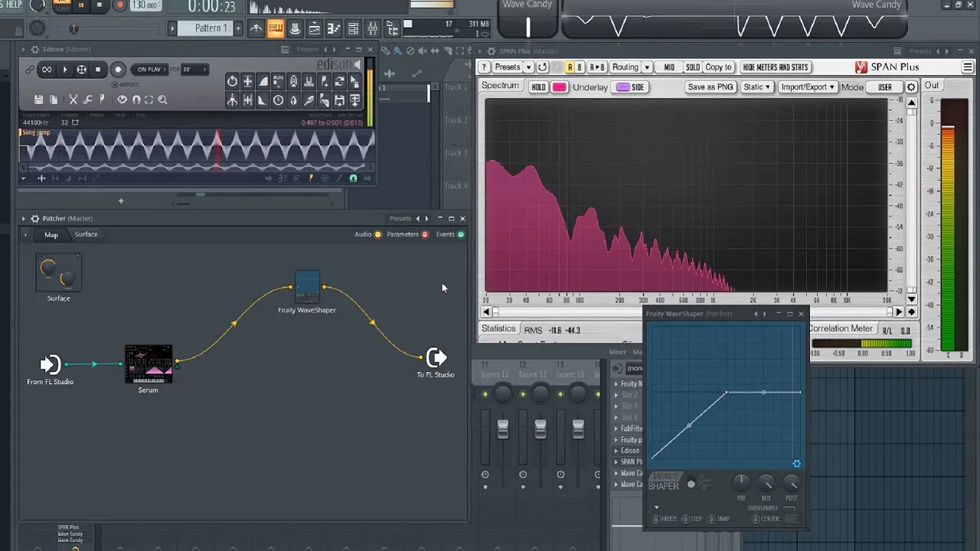Select the Serum plugin node
This screenshot has width=980, height=551.
click(149, 364)
